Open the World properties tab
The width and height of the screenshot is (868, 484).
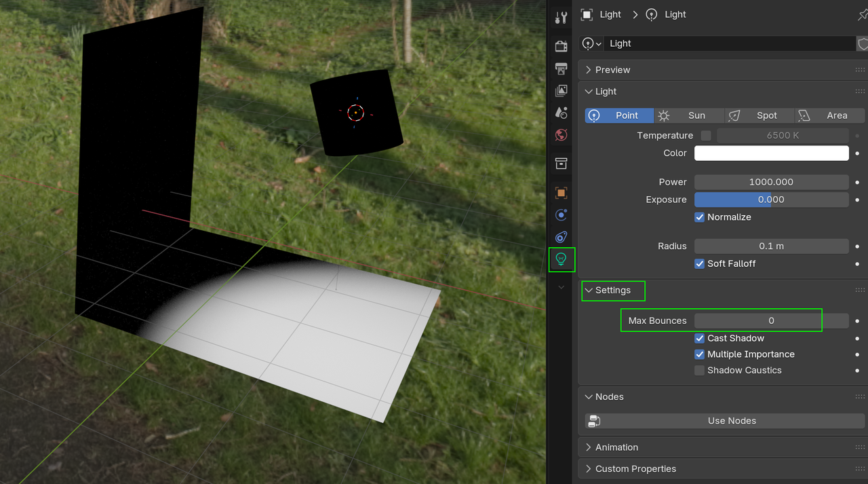coord(561,135)
